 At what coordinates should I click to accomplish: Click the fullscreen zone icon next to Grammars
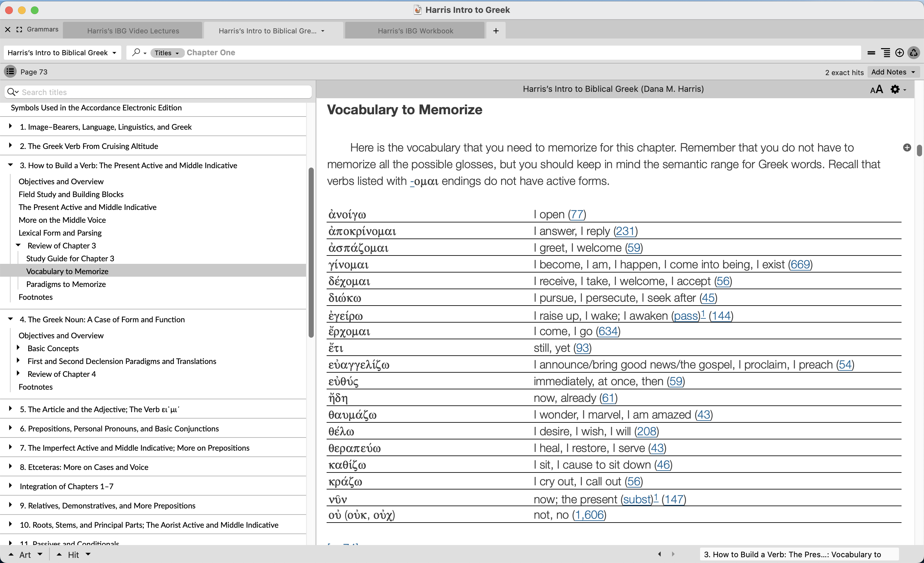(x=19, y=29)
